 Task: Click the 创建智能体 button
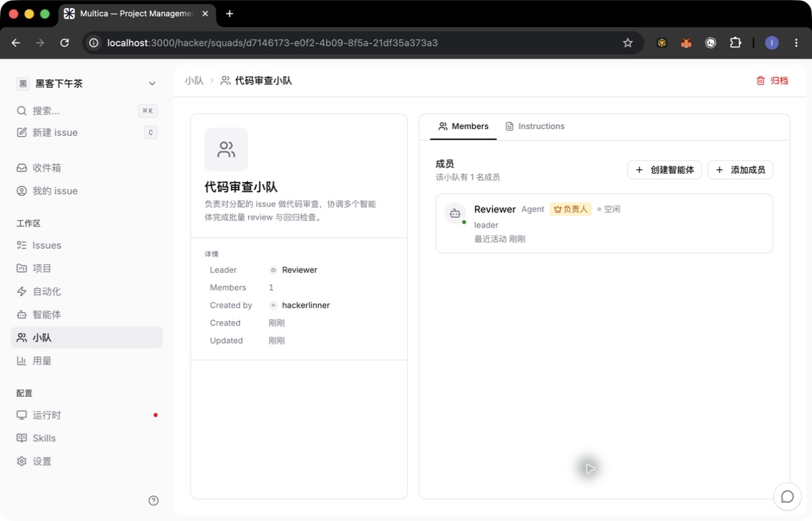click(665, 170)
